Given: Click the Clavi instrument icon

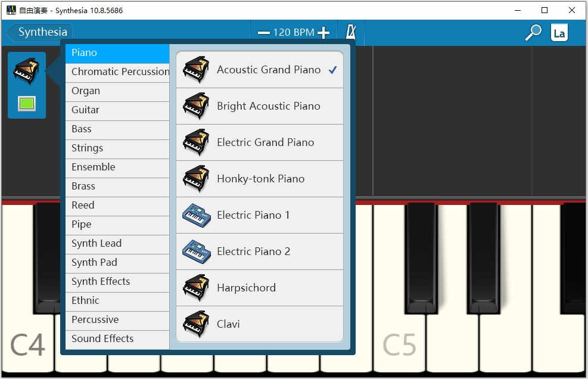Looking at the screenshot, I should 196,325.
